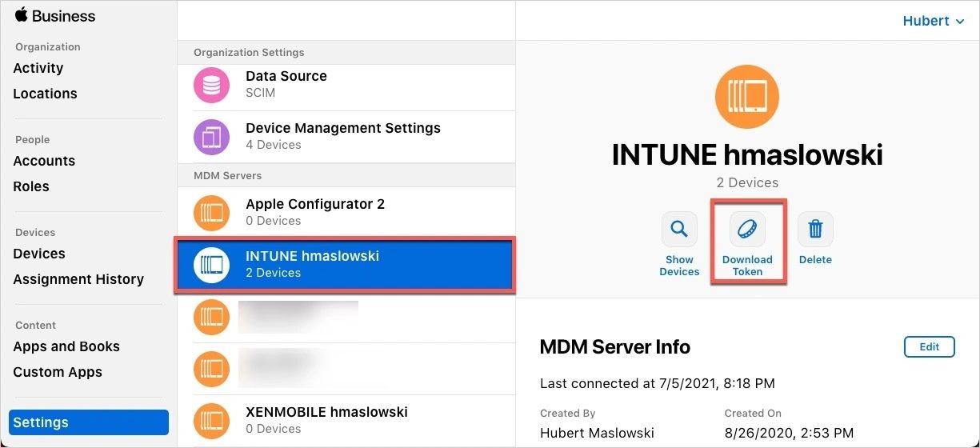Click the second blurred MDM server icon
This screenshot has width=980, height=448.
(212, 369)
